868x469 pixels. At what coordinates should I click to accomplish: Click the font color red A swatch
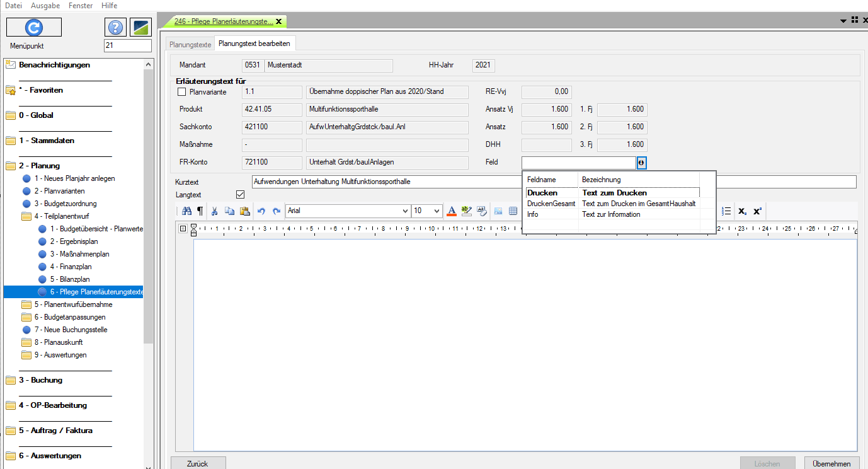point(451,211)
